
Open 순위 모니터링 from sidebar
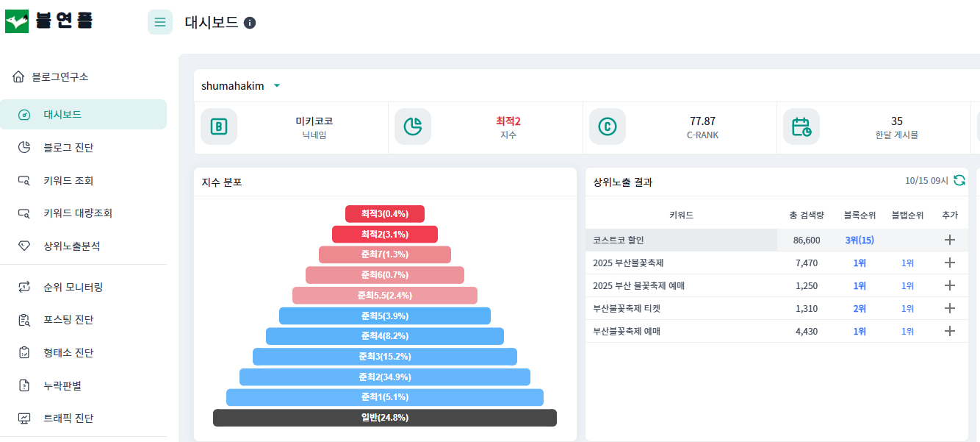click(x=73, y=287)
